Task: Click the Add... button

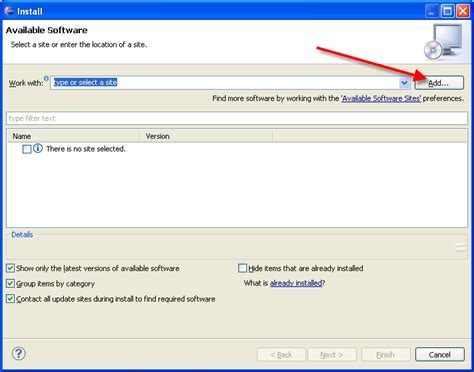Action: pyautogui.click(x=439, y=83)
